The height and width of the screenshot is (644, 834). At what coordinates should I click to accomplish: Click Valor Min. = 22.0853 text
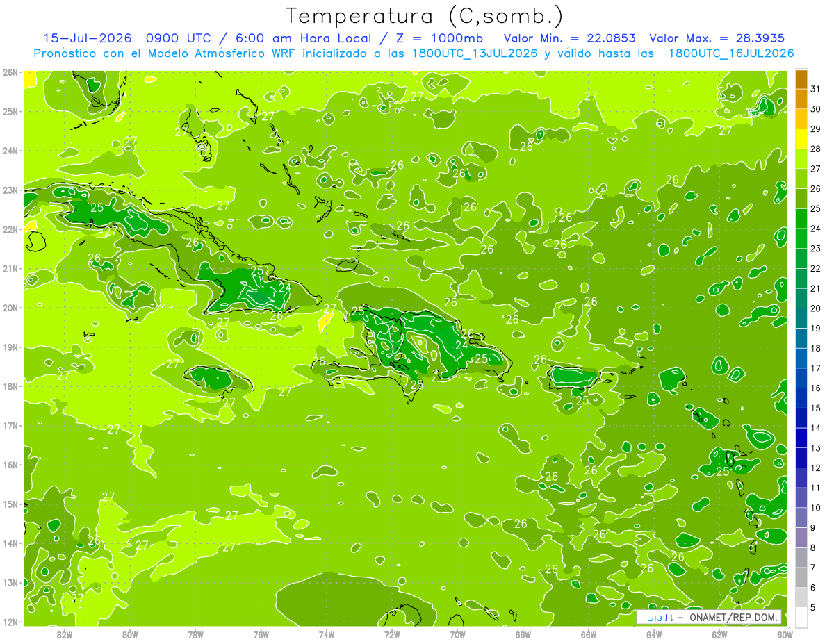[569, 38]
